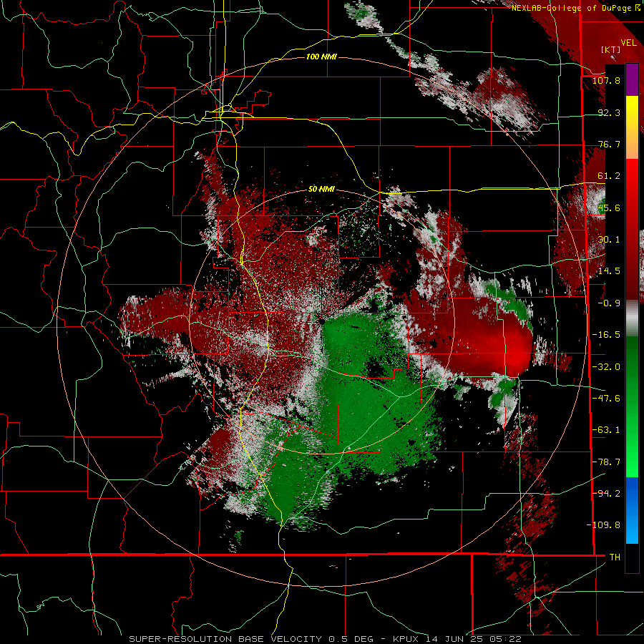Click the VEL legend title
The image size is (644, 644).
tap(628, 43)
